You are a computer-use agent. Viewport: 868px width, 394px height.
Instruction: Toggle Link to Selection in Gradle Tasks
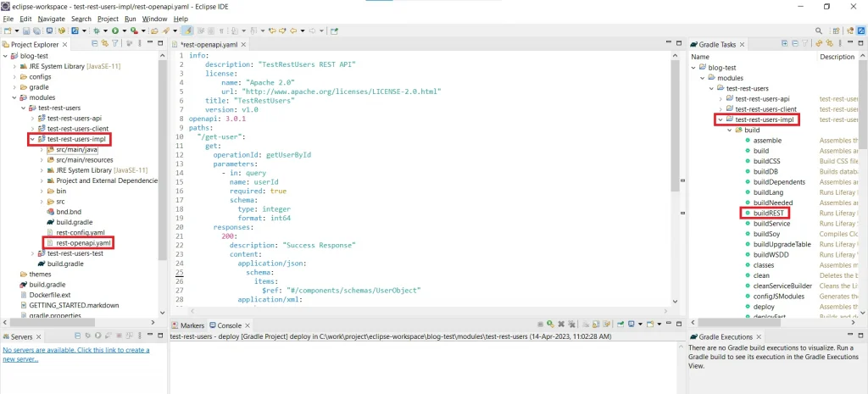829,43
